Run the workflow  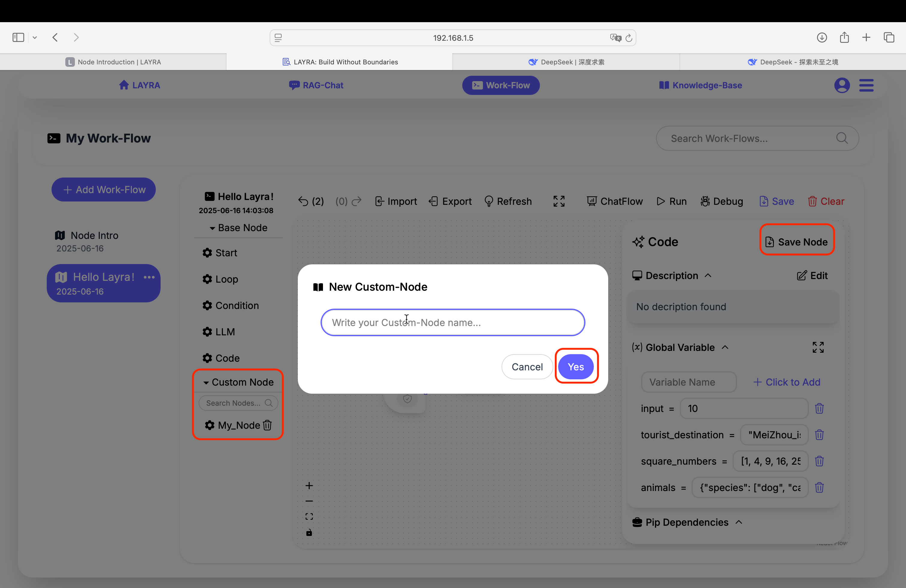tap(671, 201)
